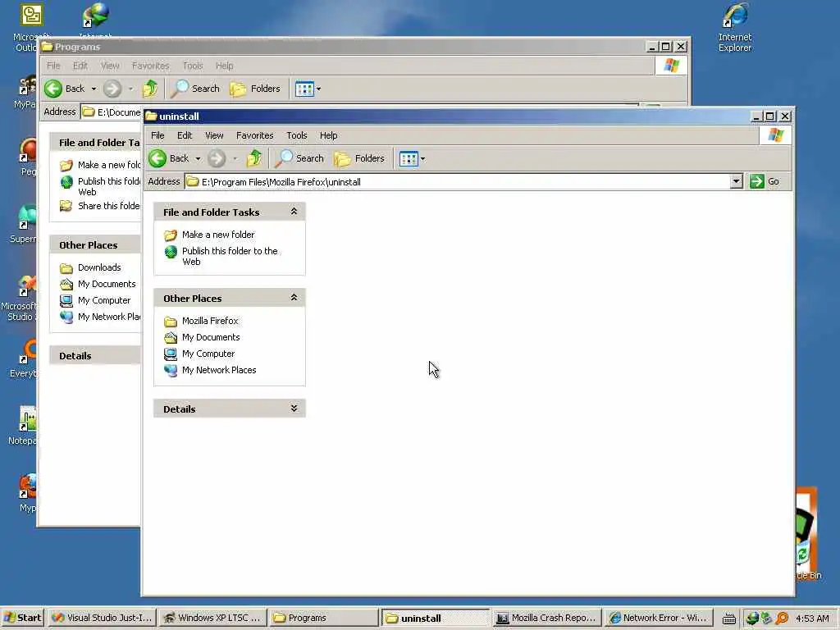
Task: Open Internet Explorer desktop icon
Action: pos(735,27)
